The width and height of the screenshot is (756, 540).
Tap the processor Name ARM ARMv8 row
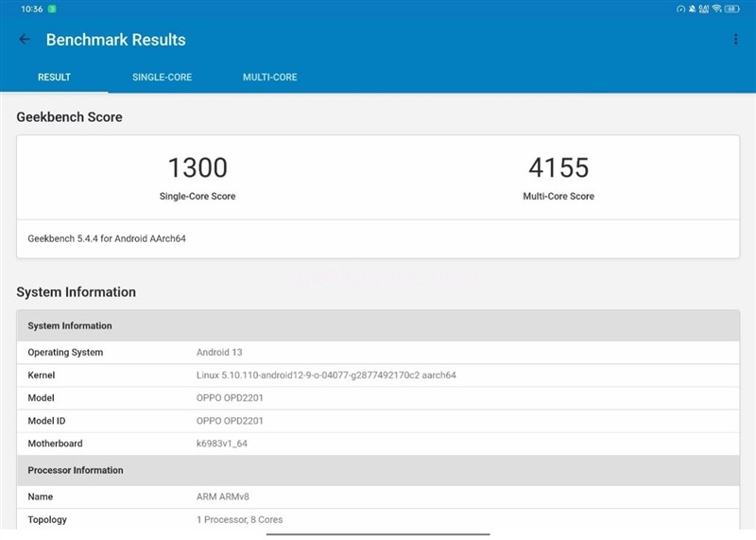(378, 496)
